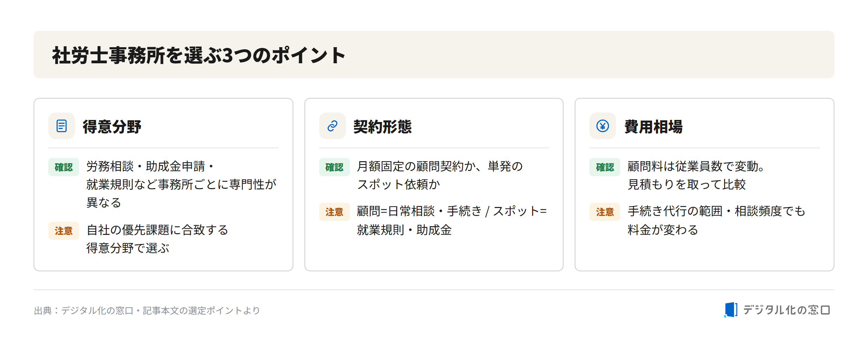Click text 自社の優先課題に合致する

coord(157,230)
